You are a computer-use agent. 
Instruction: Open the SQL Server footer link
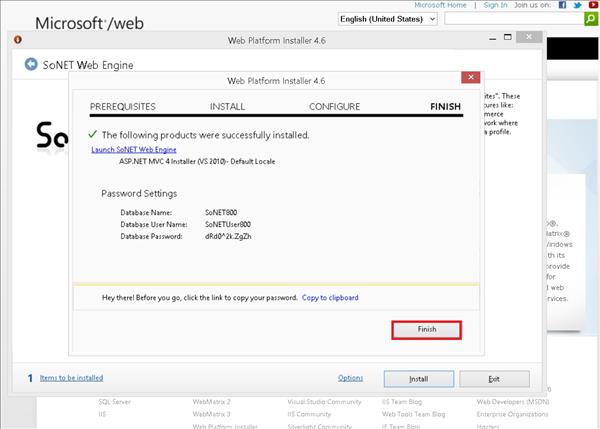(x=114, y=402)
